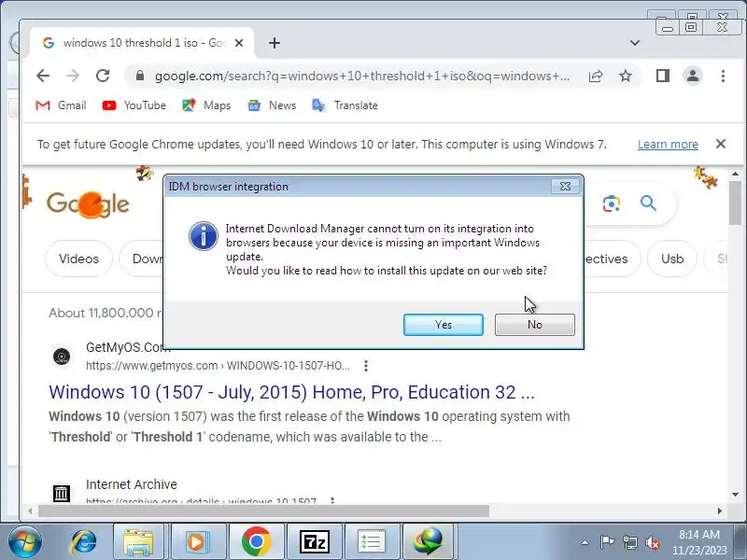
Task: Open Windows Explorer from taskbar
Action: point(138,542)
